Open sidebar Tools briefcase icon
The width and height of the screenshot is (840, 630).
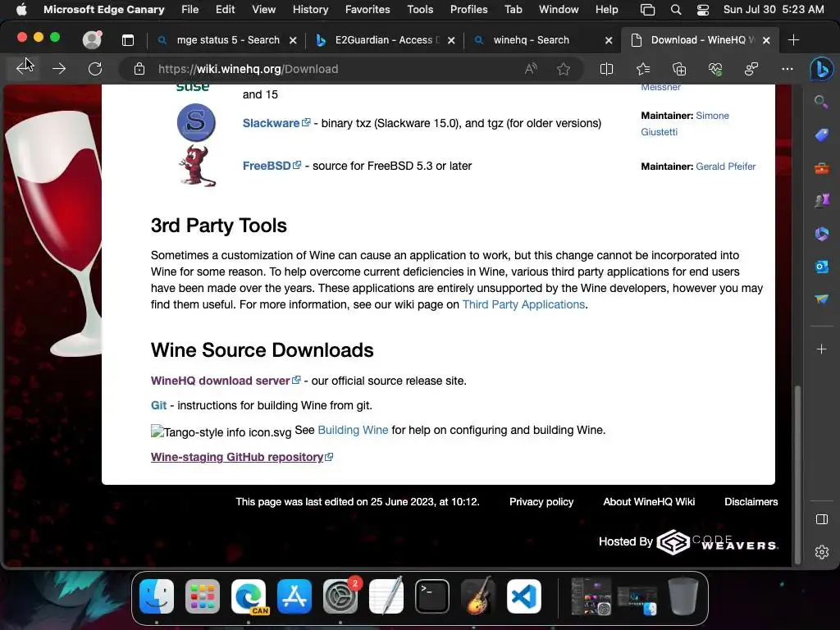[821, 168]
